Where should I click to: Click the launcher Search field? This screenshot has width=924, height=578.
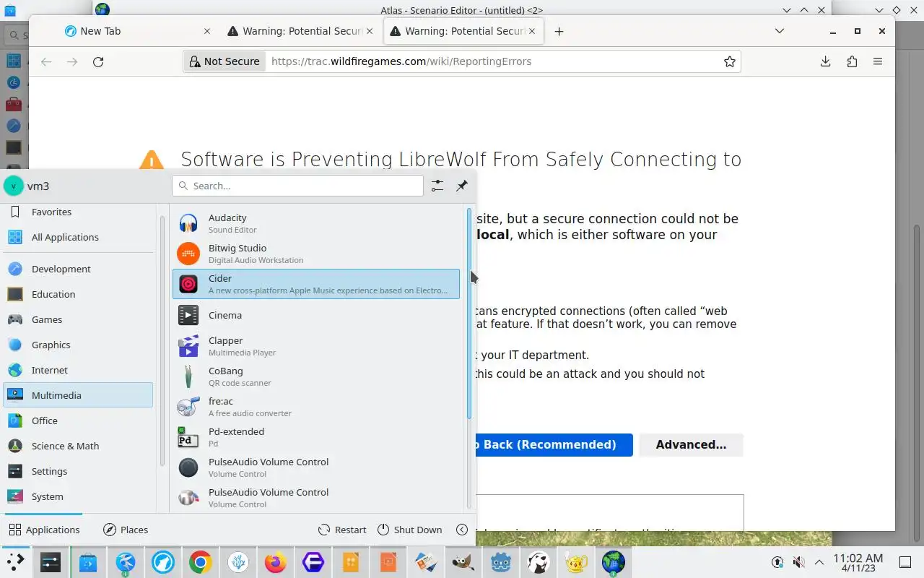297,186
